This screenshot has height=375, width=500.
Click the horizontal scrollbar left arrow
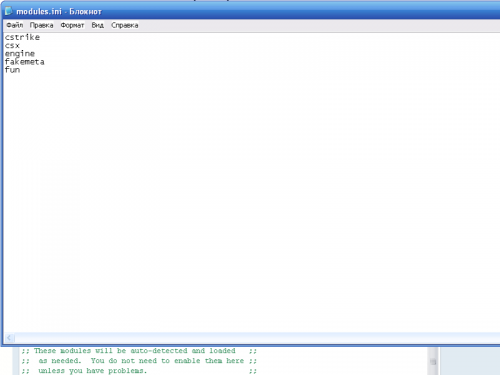[x=9, y=338]
